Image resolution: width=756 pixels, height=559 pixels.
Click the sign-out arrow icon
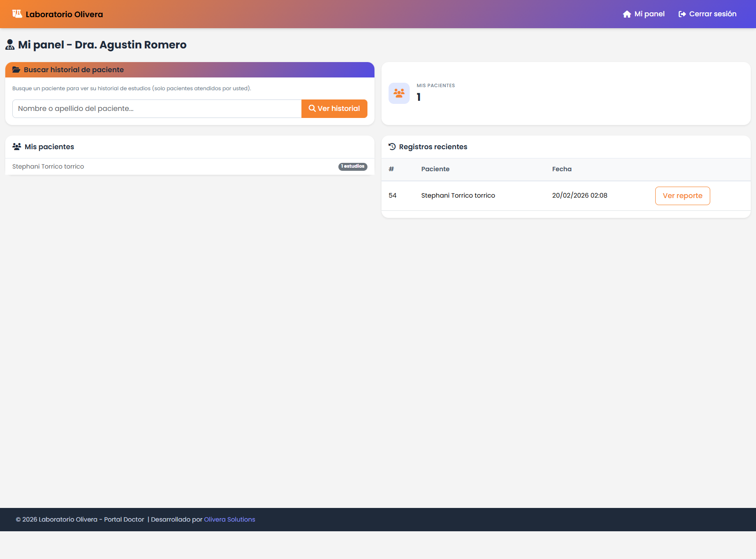click(x=682, y=14)
